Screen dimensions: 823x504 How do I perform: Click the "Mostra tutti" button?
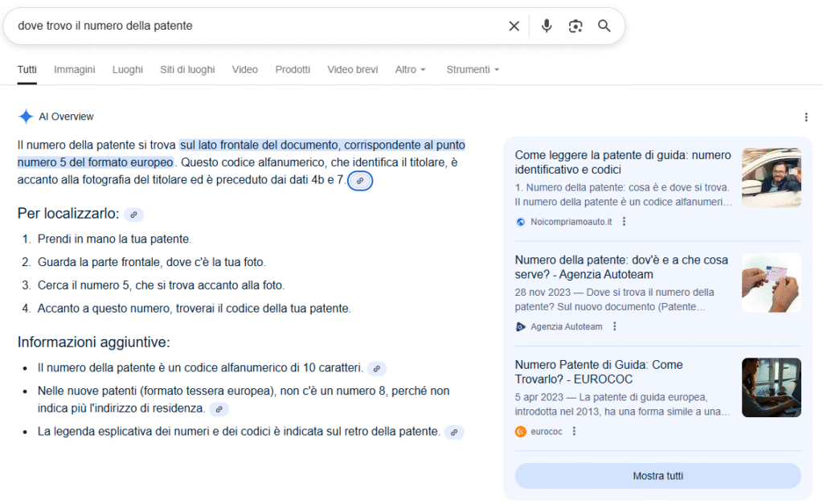tap(657, 476)
